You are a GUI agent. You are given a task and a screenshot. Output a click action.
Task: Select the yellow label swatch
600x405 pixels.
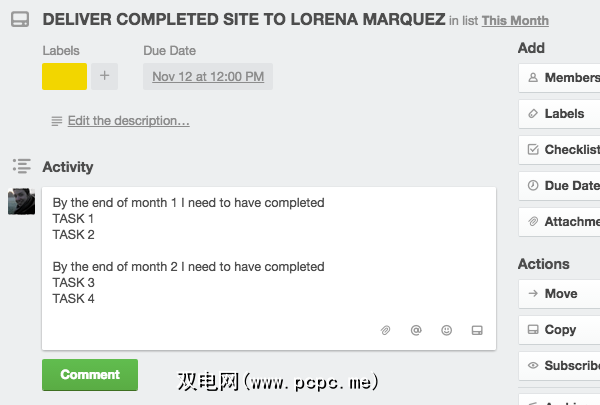pos(64,76)
